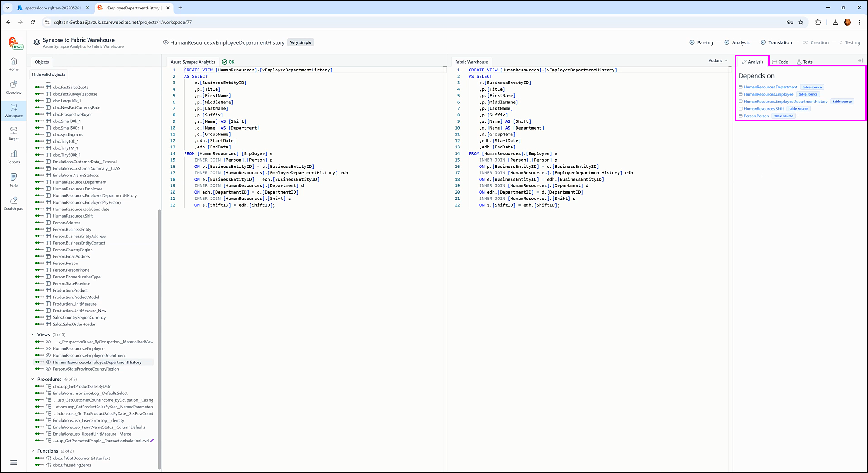Collapse the Functions tree section

(33, 451)
